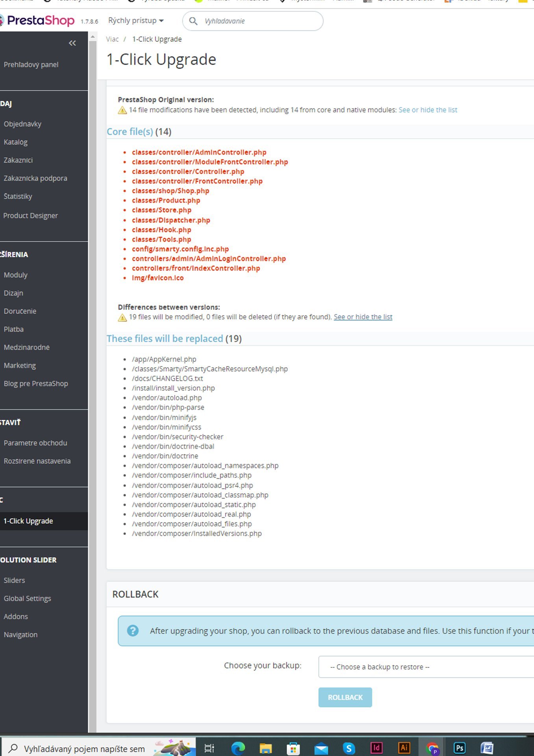Click the magnifier icon in the search box

tap(193, 21)
